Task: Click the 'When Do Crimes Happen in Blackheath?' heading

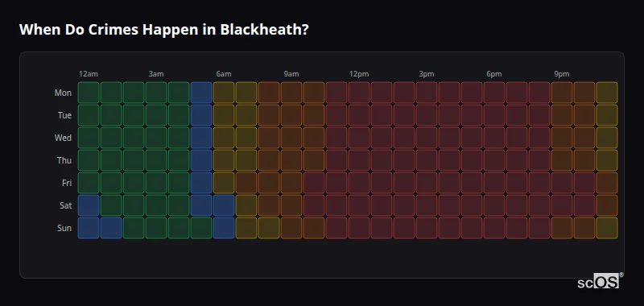Action: (x=163, y=30)
